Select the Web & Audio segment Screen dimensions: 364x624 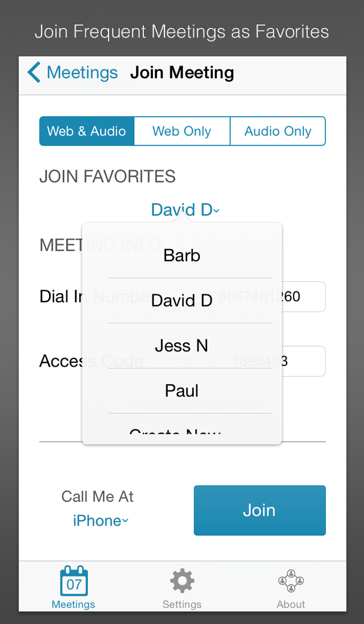click(x=86, y=132)
